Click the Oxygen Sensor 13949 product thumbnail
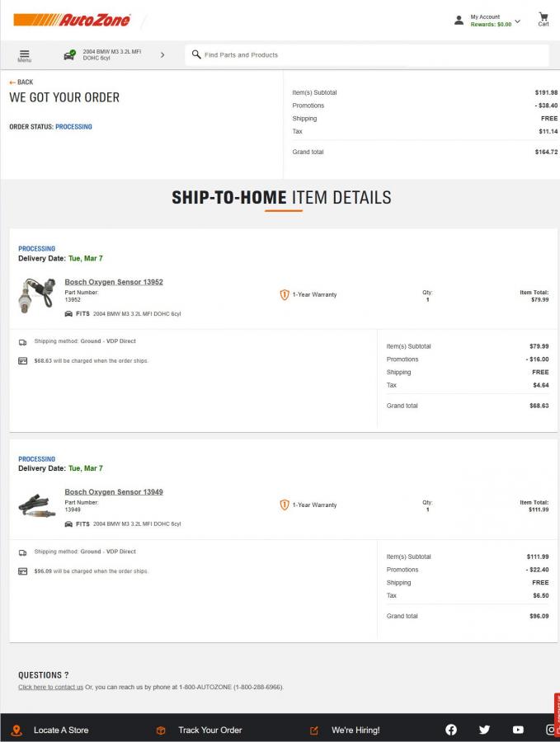Image resolution: width=560 pixels, height=742 pixels. (x=36, y=505)
